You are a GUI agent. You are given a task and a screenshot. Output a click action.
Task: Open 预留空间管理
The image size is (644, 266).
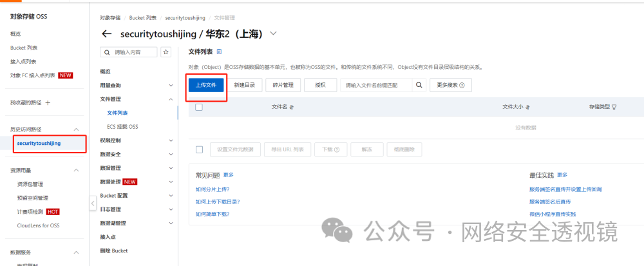[x=32, y=198]
